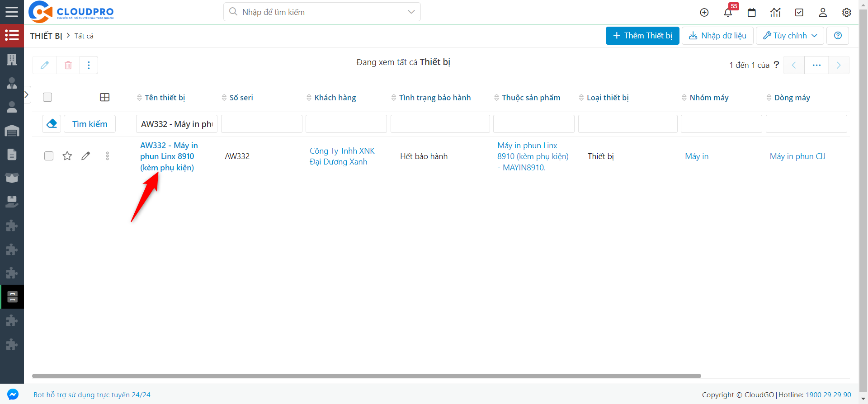868x404 pixels.
Task: Expand the left side panel arrow
Action: coord(27,94)
